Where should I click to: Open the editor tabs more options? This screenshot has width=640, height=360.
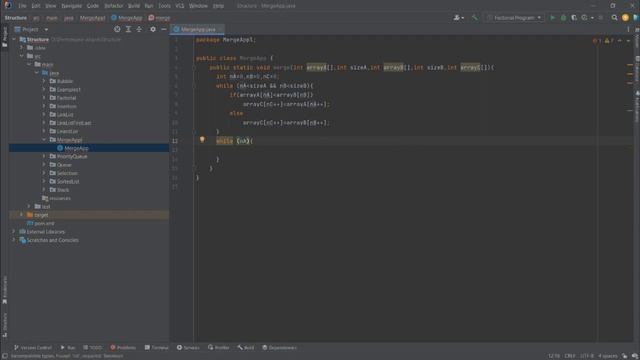pos(628,29)
